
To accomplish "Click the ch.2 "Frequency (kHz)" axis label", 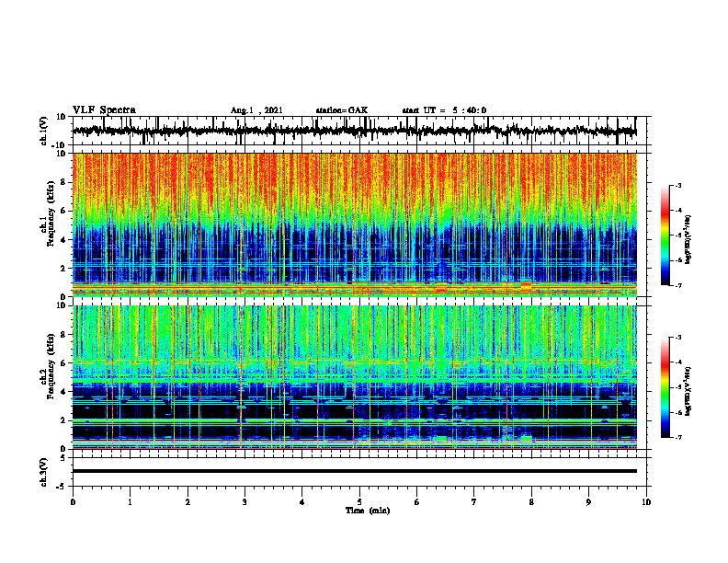I will [51, 366].
